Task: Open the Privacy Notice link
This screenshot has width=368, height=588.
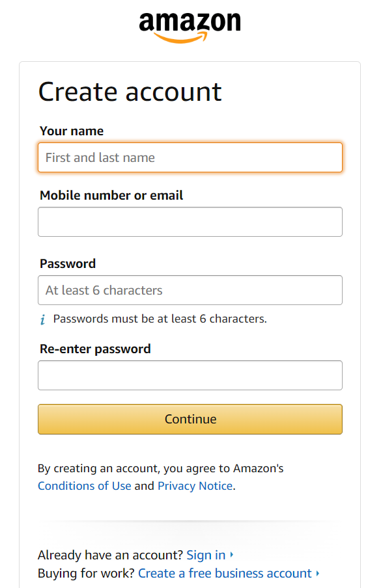Action: (x=195, y=486)
